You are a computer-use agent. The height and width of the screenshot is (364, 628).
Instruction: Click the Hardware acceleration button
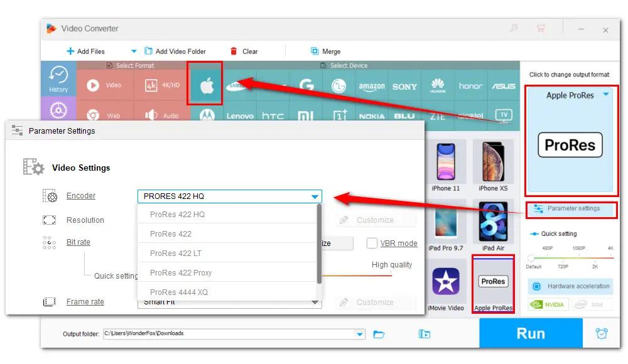coord(570,286)
